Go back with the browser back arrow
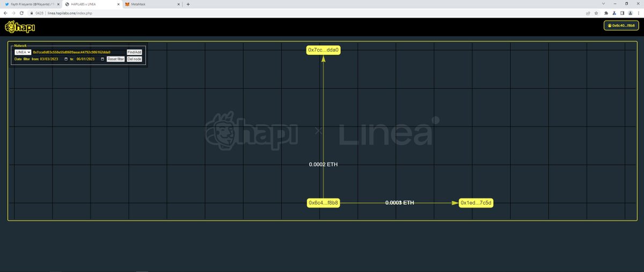The image size is (644, 272). [x=5, y=13]
